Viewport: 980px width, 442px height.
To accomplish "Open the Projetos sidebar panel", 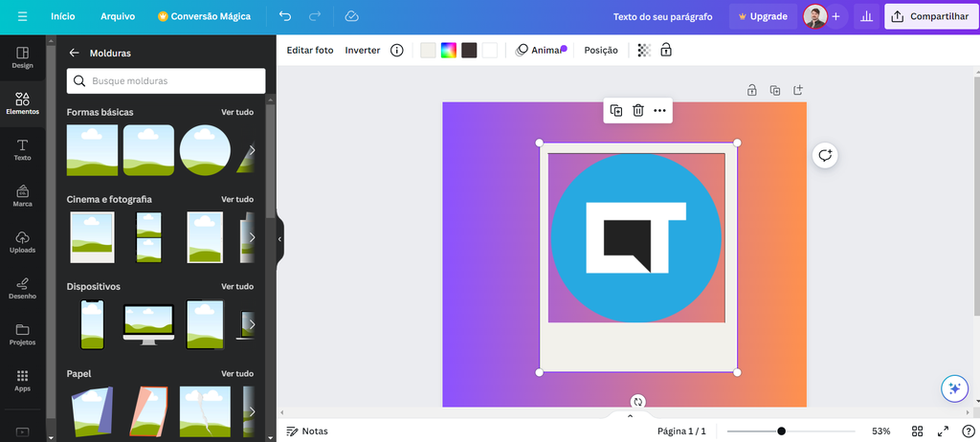I will point(23,335).
